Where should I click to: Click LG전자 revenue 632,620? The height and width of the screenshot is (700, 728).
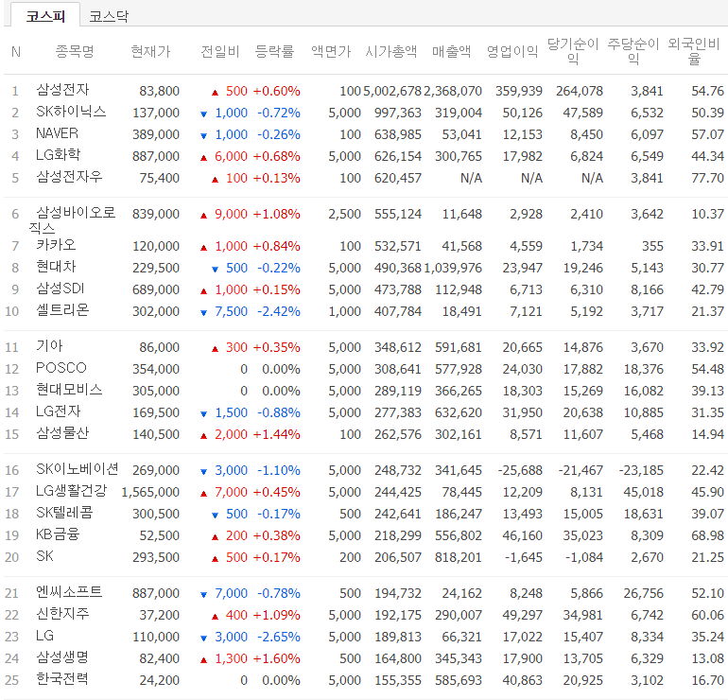(x=459, y=412)
